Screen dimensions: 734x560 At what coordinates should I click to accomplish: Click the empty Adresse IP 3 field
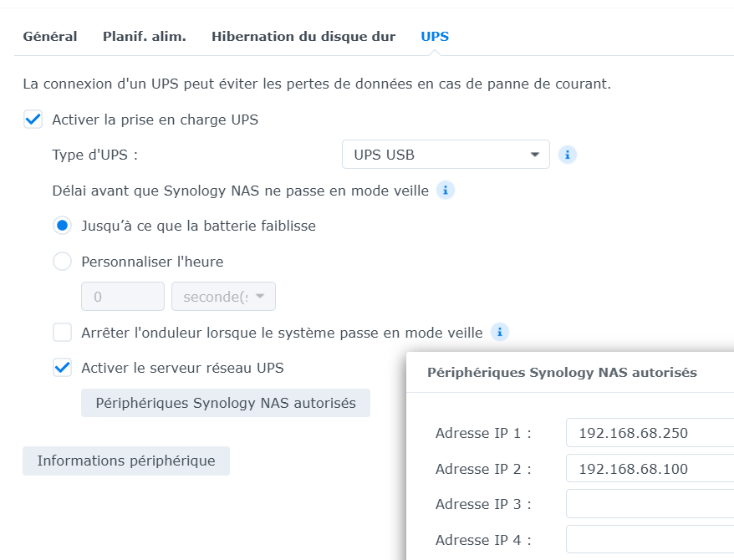[650, 504]
